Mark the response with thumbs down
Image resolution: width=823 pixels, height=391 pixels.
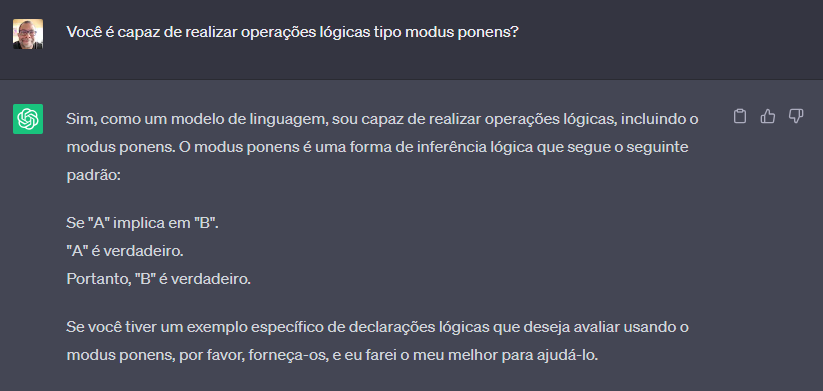(796, 116)
